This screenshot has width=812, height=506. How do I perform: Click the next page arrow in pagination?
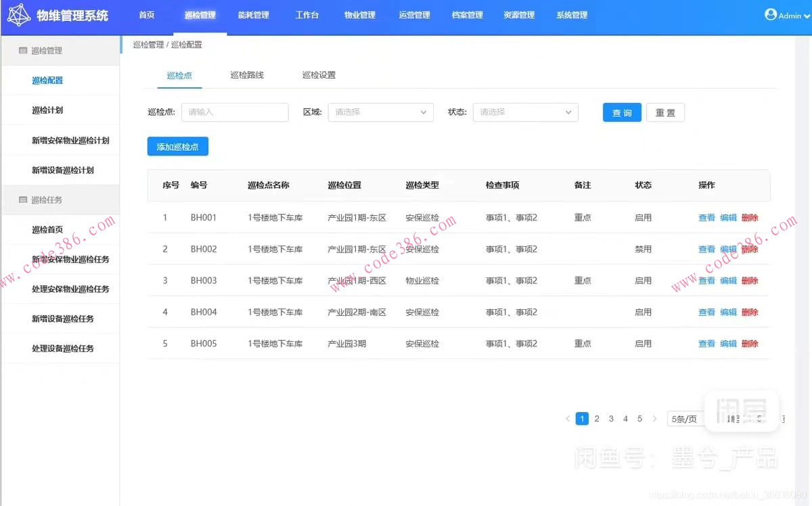654,419
